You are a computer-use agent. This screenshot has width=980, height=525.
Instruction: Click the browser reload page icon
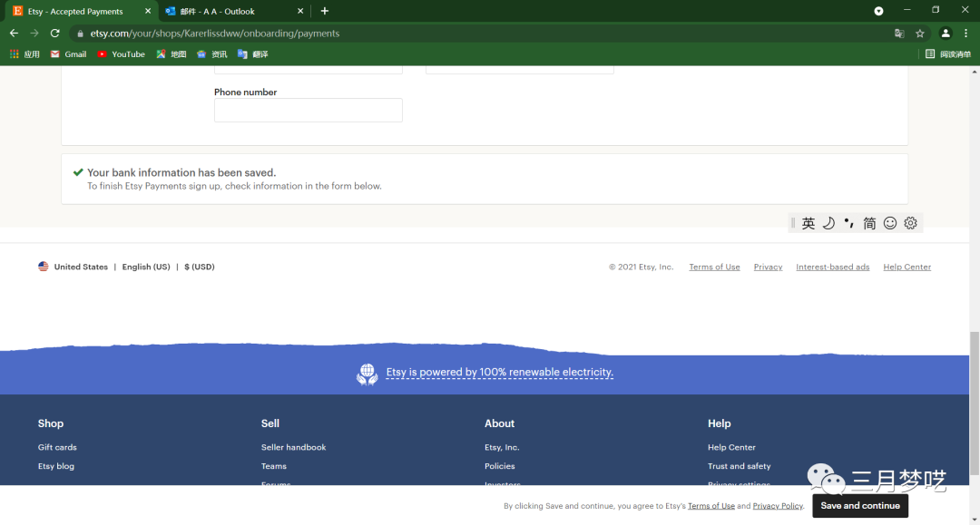[x=54, y=34]
